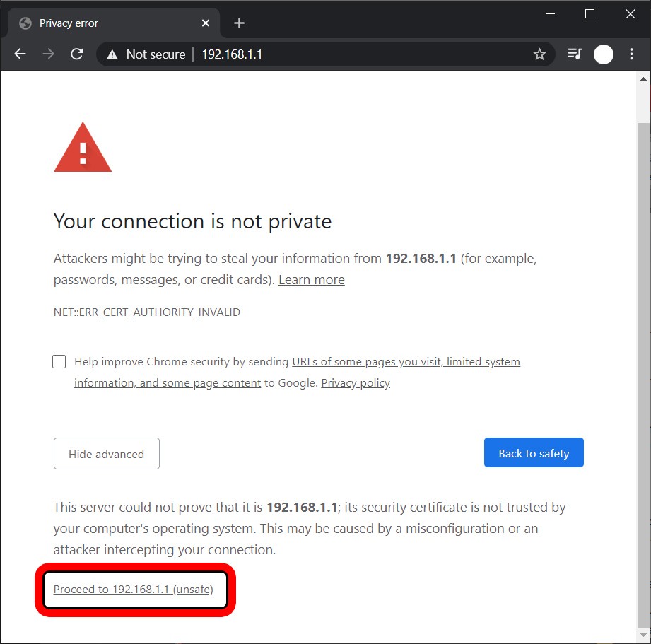
Task: Click Back to safety button
Action: click(534, 453)
